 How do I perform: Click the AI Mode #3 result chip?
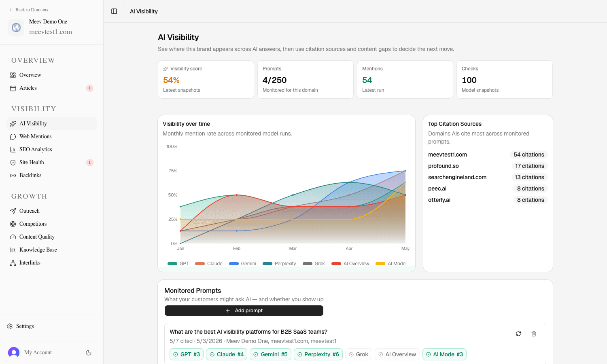[444, 354]
